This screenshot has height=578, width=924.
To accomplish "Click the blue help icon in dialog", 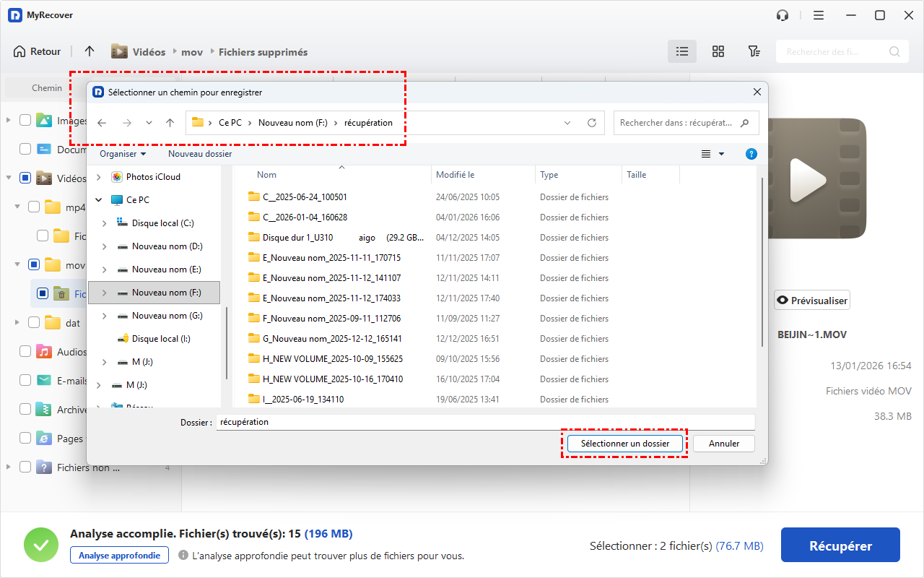I will [x=751, y=154].
